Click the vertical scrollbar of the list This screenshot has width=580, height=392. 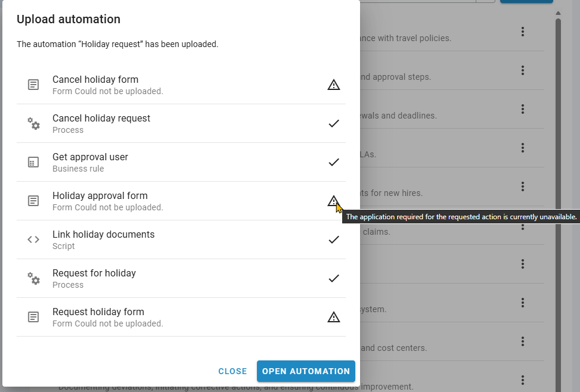pos(559,179)
